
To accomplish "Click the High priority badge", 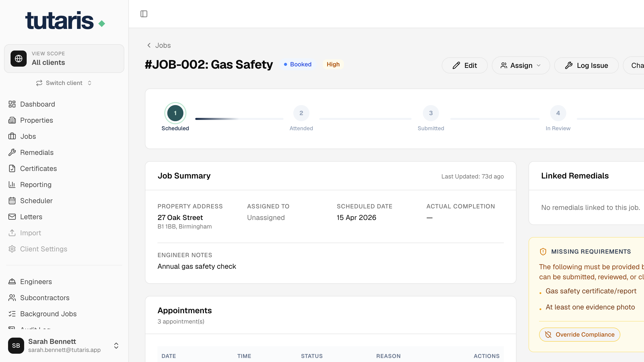I will [333, 64].
